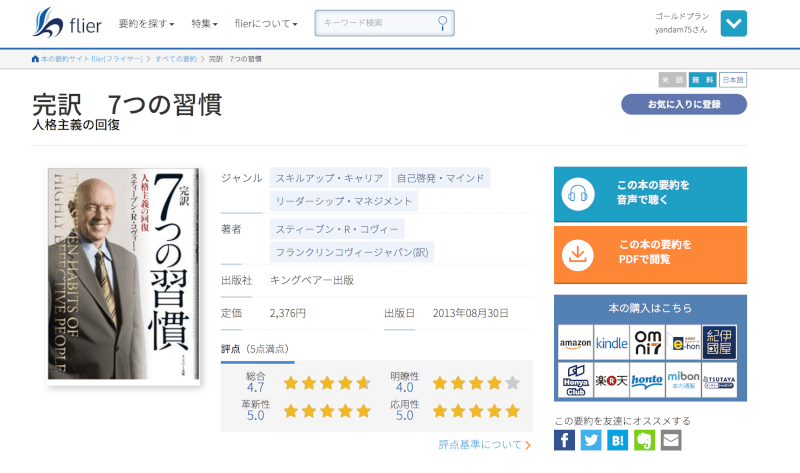This screenshot has height=473, width=800.
Task: Expand the 要約を探す menu
Action: tap(146, 23)
